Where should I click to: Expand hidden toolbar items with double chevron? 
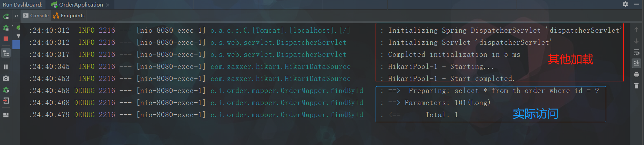coord(16,16)
